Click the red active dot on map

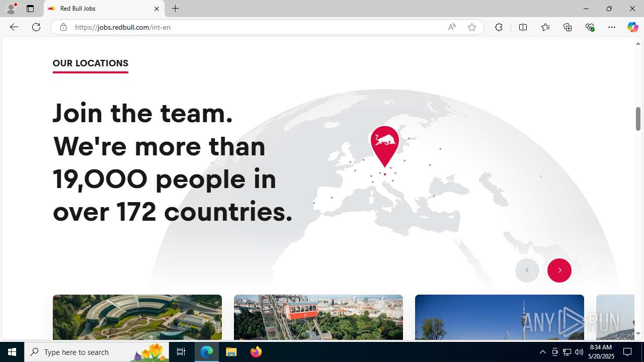pyautogui.click(x=385, y=174)
